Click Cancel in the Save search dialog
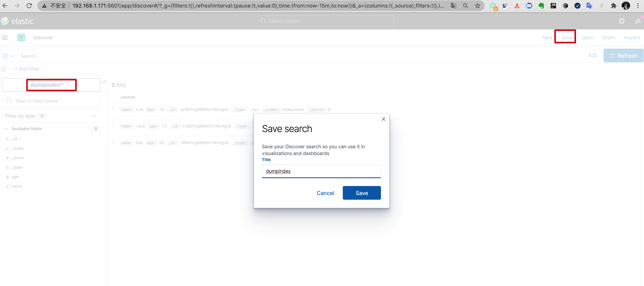The image size is (644, 286). point(325,193)
